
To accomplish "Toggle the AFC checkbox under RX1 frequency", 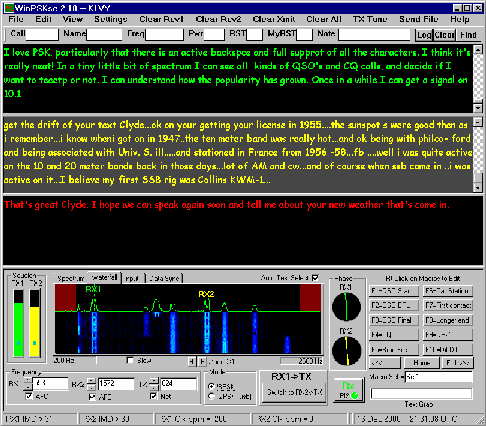I will 29,396.
